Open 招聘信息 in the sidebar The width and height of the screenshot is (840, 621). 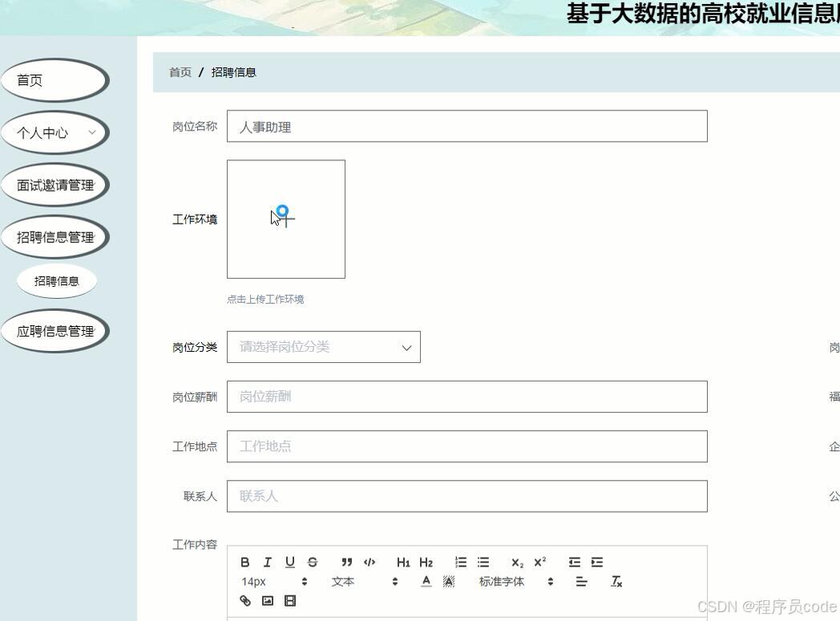[56, 280]
